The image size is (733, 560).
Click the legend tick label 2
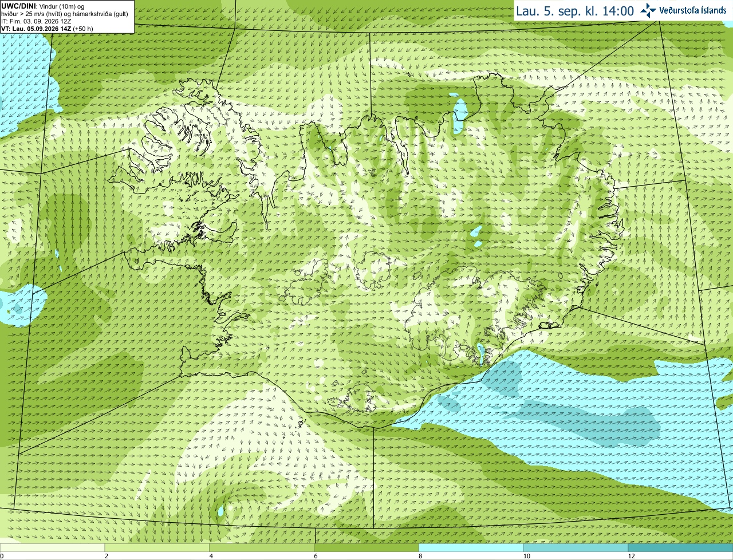[106, 556]
